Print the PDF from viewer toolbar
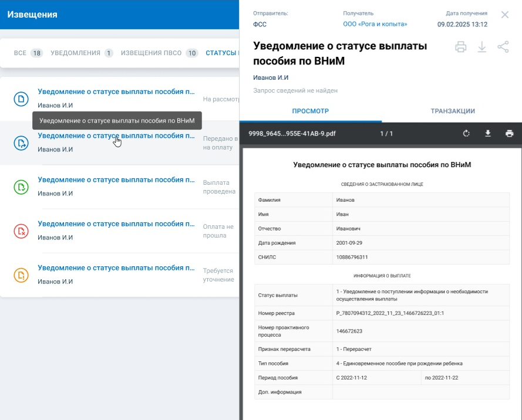This screenshot has width=522, height=420. pos(509,134)
